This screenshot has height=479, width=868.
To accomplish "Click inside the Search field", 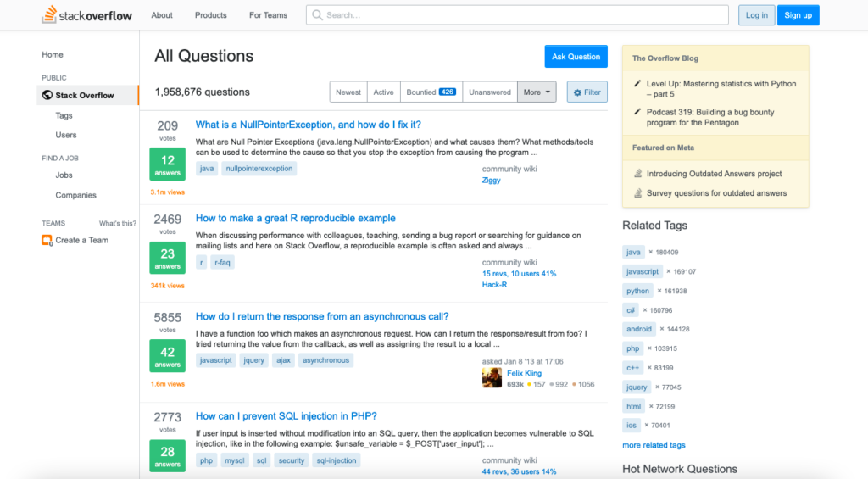I will pyautogui.click(x=517, y=15).
